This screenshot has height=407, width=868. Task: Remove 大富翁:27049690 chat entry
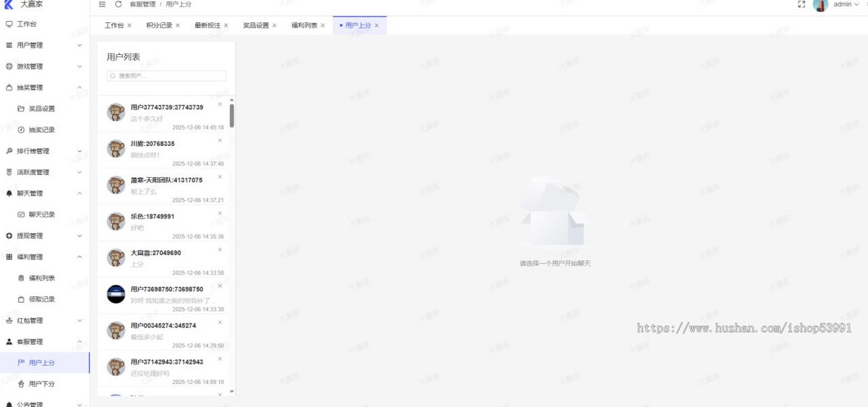pos(220,249)
